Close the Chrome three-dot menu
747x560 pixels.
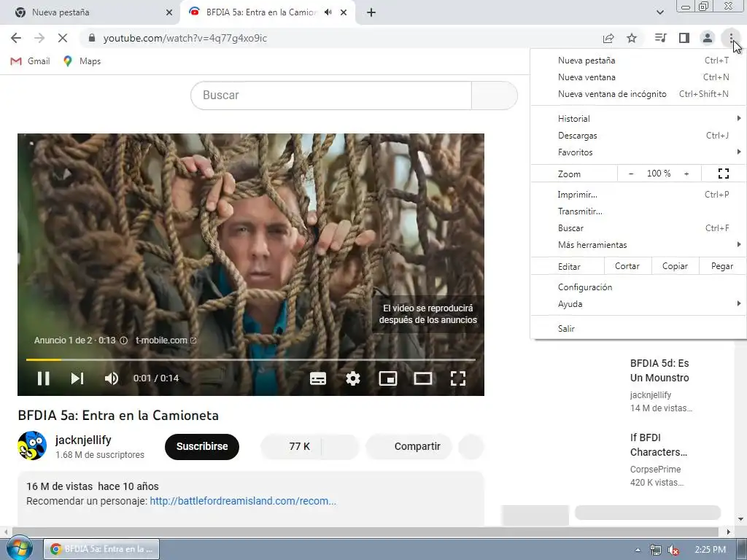point(731,38)
